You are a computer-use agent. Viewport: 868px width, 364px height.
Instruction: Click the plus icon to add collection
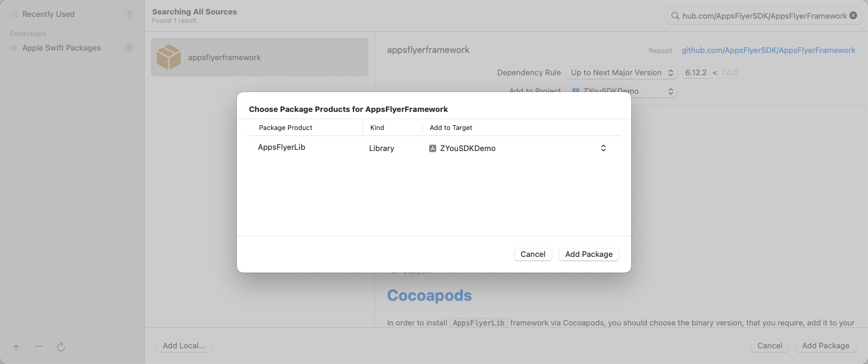(x=16, y=347)
